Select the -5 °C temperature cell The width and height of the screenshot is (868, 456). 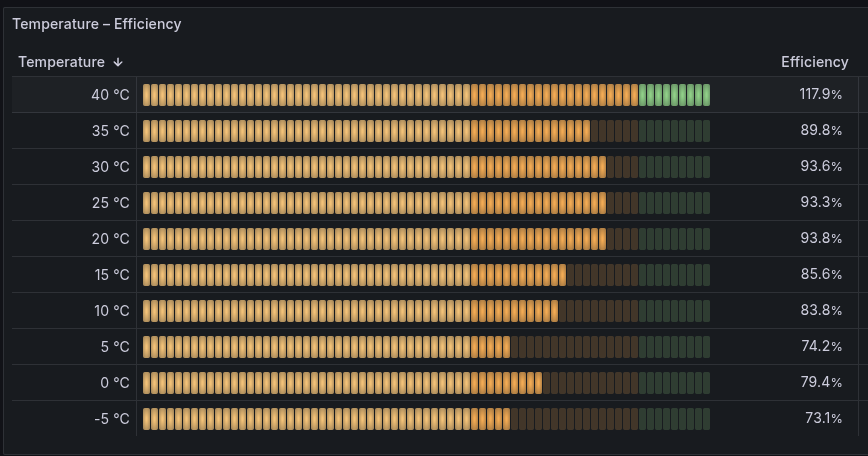click(111, 419)
